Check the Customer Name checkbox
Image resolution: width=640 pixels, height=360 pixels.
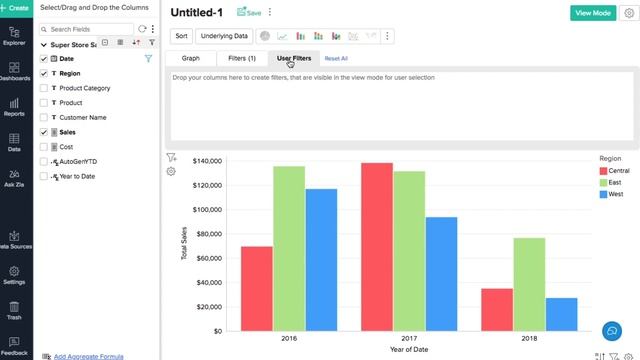(x=44, y=118)
